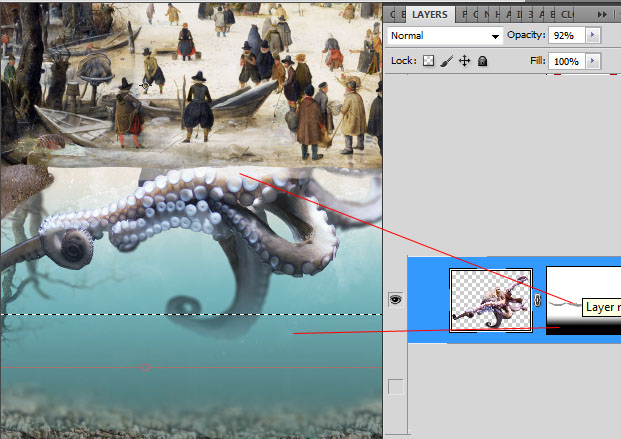
Task: Click the Fill label
Action: (537, 61)
